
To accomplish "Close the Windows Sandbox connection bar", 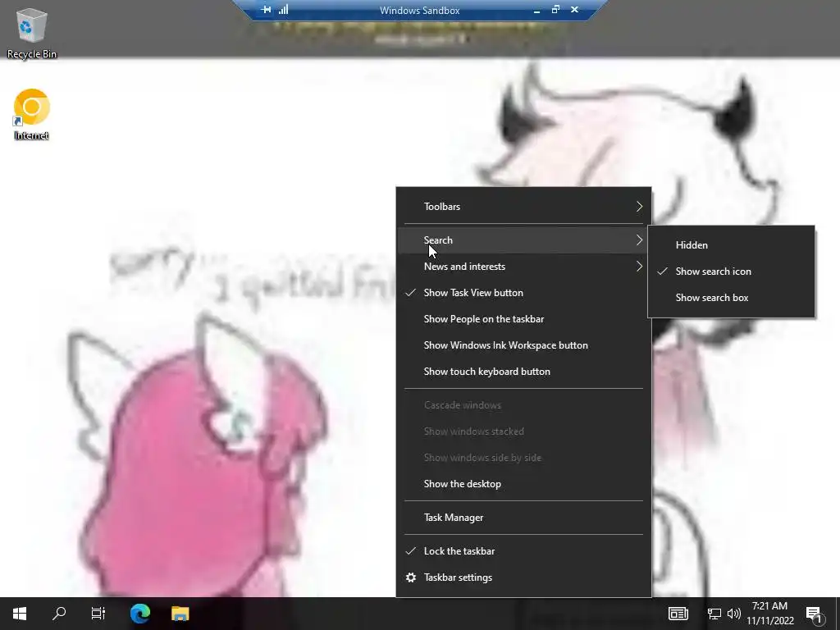I will point(574,10).
